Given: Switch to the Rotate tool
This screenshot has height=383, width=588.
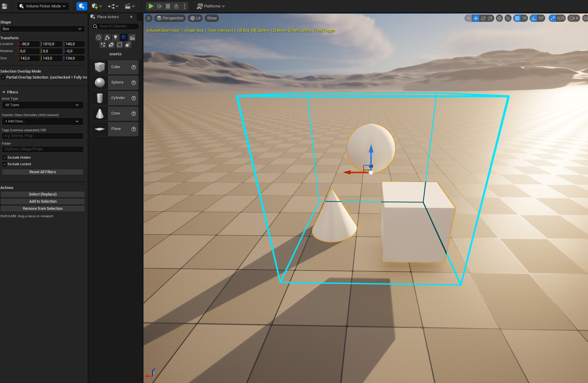Looking at the screenshot, I should click(x=483, y=18).
